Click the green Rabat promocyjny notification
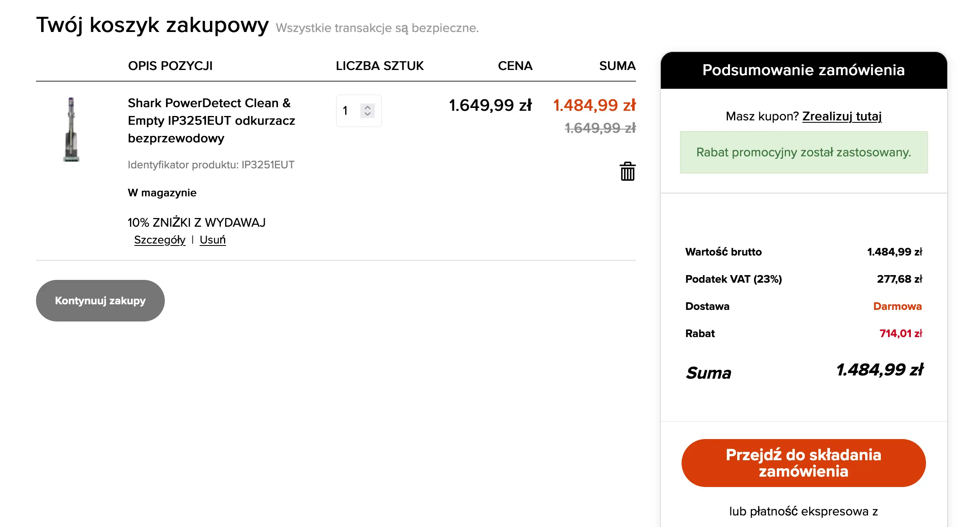Image resolution: width=980 pixels, height=527 pixels. point(803,152)
